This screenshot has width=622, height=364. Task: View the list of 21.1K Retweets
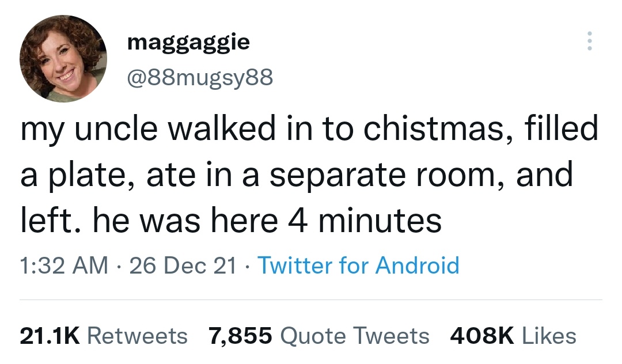pyautogui.click(x=104, y=336)
